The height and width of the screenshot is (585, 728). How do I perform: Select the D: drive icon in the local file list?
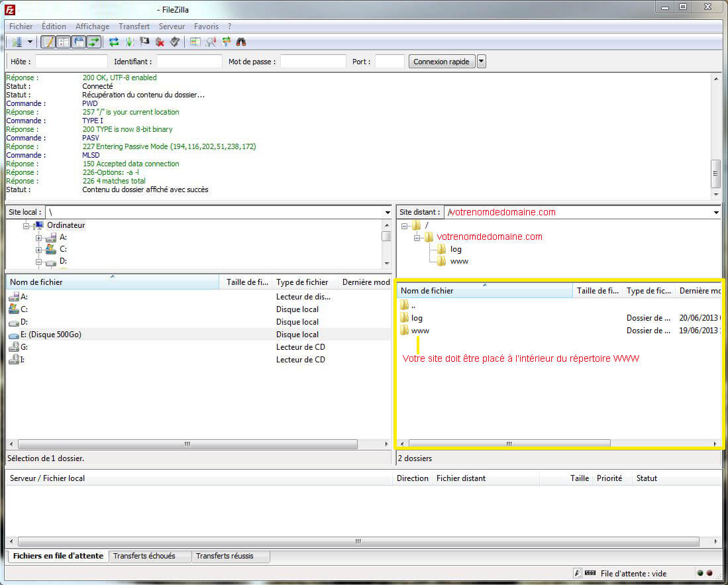click(14, 322)
